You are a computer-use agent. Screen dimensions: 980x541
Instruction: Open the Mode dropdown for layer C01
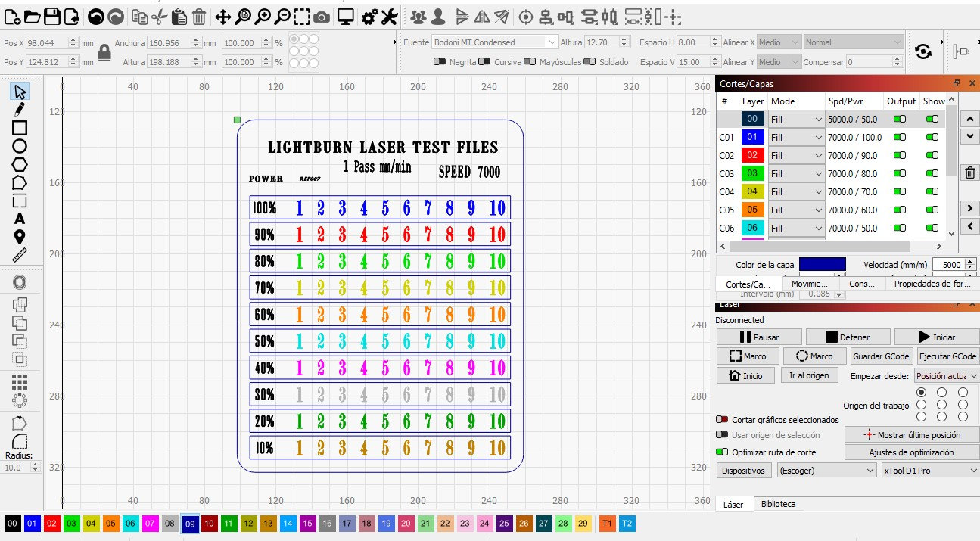coord(797,137)
